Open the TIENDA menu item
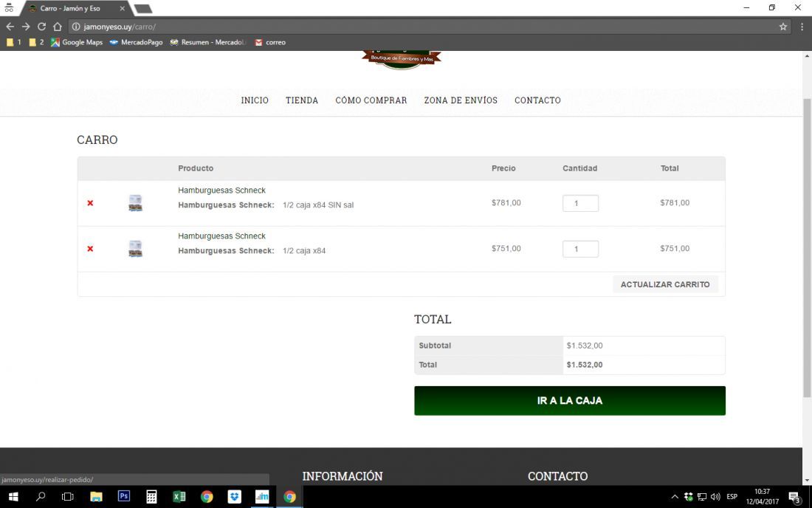This screenshot has height=508, width=812. pos(302,100)
